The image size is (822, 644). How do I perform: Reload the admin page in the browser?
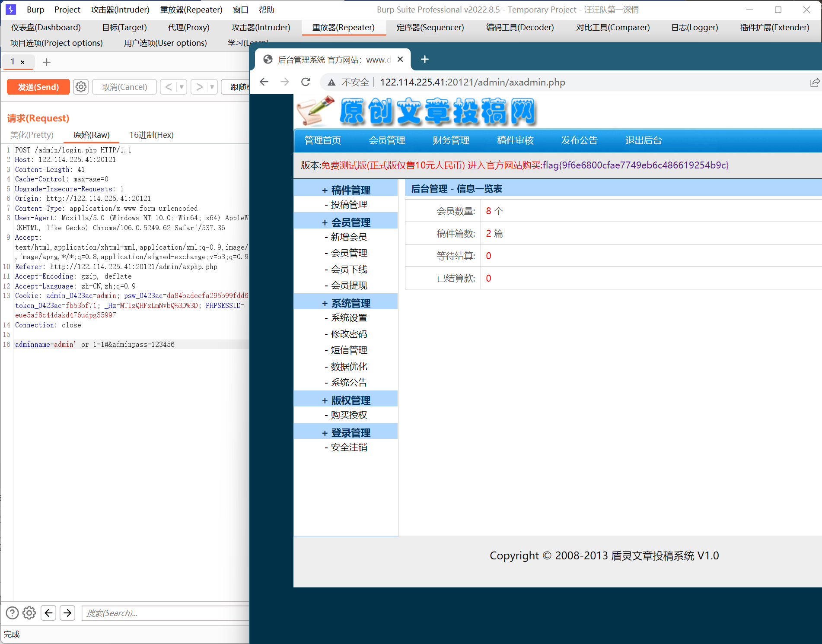click(x=306, y=82)
